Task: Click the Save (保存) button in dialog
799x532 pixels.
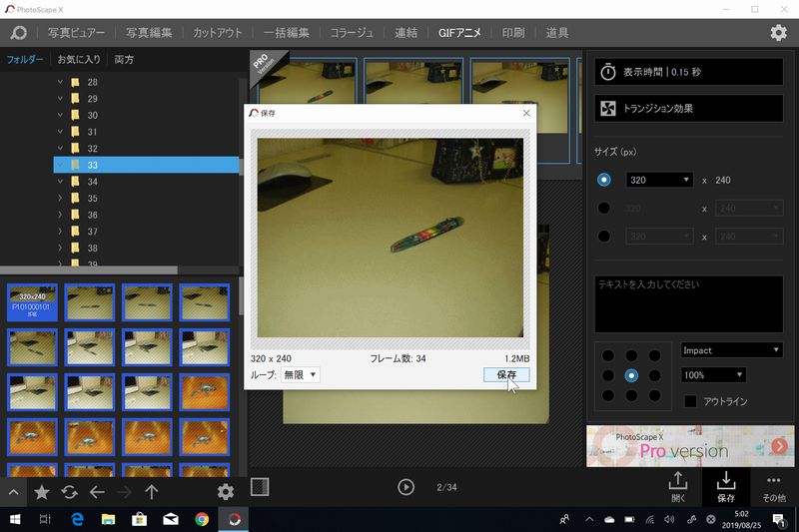Action: 506,374
